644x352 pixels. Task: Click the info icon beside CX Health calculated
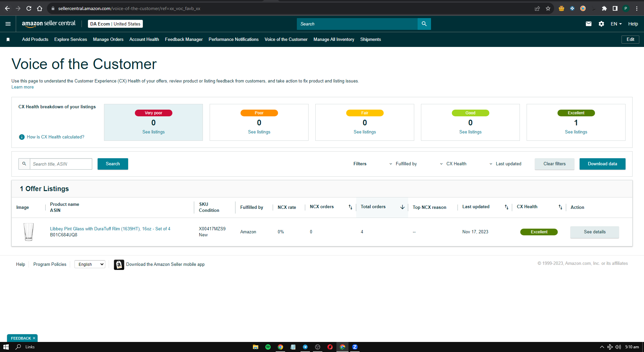pos(22,137)
